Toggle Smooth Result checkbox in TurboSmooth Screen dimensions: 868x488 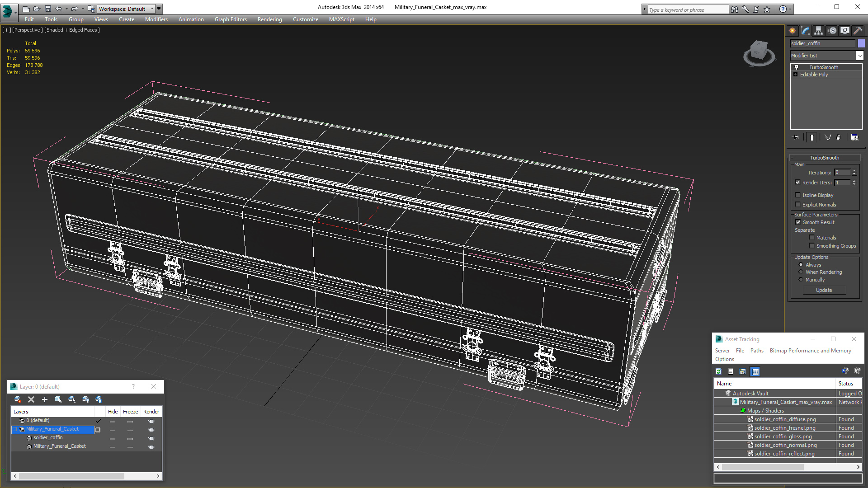(x=797, y=222)
